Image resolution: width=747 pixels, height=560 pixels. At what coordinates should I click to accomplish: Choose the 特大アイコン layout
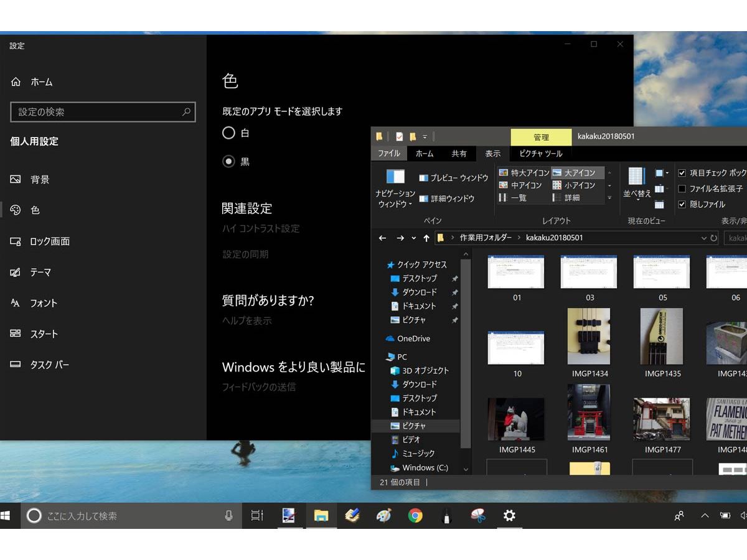point(524,173)
